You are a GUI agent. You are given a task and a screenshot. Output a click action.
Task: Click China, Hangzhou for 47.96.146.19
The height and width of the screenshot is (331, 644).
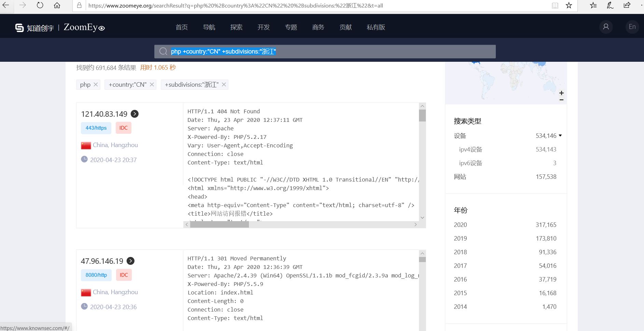(x=115, y=292)
